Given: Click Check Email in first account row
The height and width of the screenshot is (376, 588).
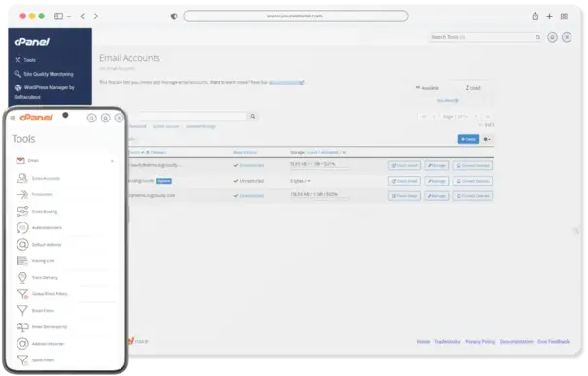Looking at the screenshot, I should point(404,165).
